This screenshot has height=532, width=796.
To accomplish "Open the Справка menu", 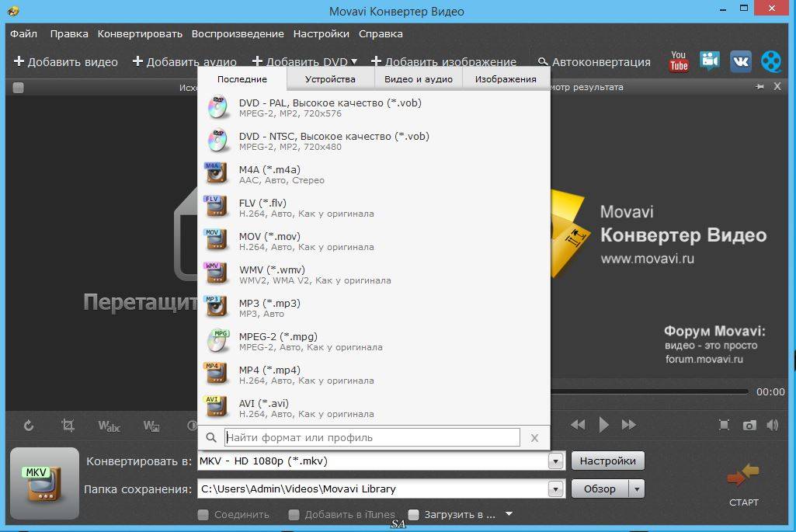I will pyautogui.click(x=381, y=33).
